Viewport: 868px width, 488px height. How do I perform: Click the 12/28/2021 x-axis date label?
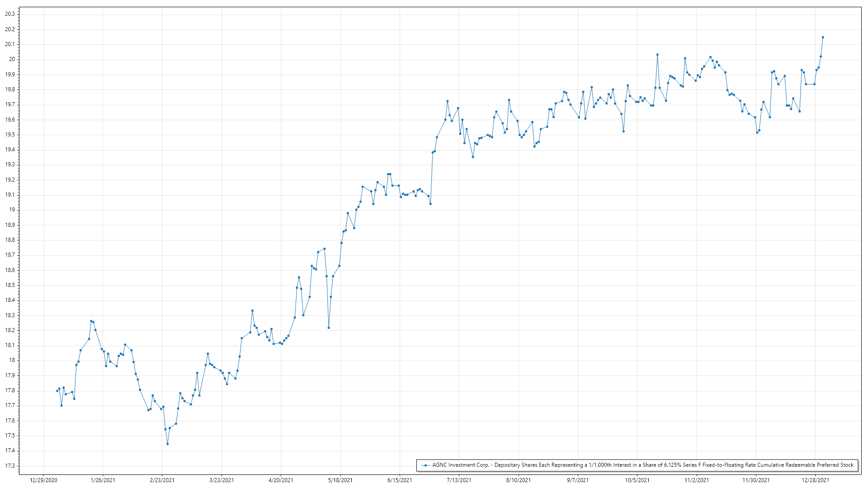[x=815, y=480]
